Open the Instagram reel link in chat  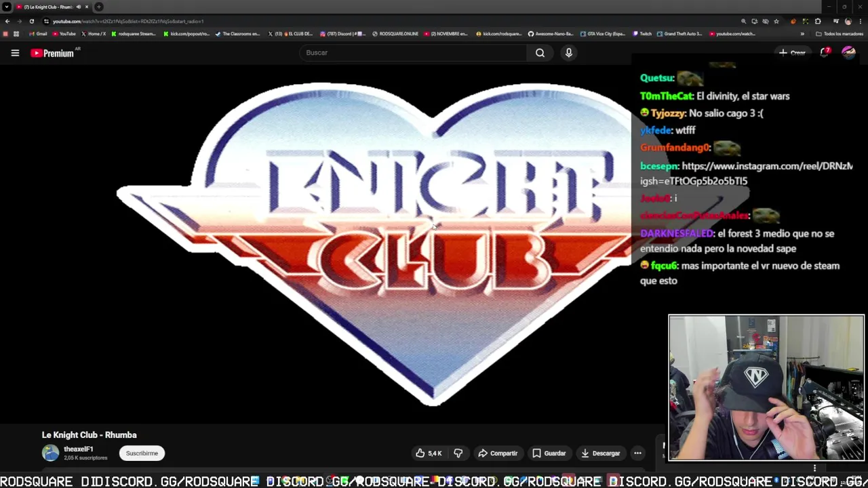click(x=746, y=174)
